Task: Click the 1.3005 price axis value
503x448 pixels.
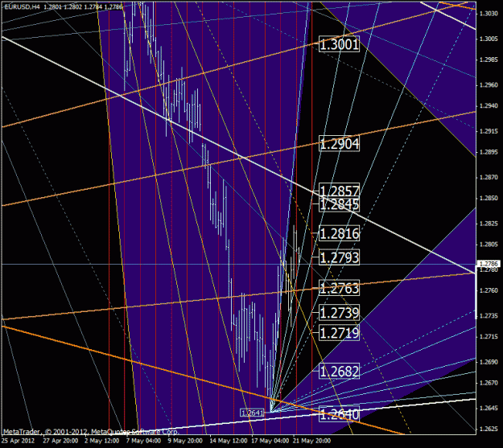Action: pos(489,39)
